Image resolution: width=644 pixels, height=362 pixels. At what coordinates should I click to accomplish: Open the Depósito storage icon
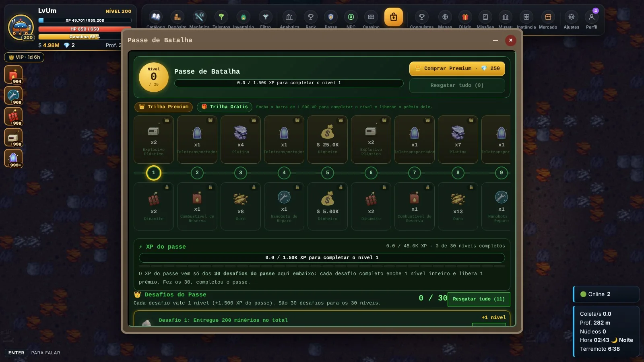pyautogui.click(x=177, y=17)
